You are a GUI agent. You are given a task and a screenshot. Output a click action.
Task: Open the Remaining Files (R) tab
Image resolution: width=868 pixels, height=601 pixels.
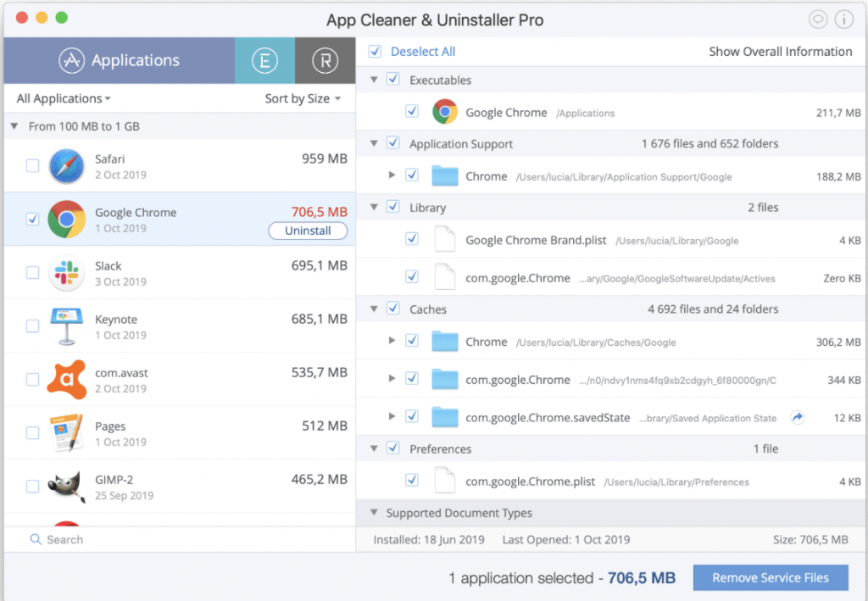pyautogui.click(x=325, y=60)
